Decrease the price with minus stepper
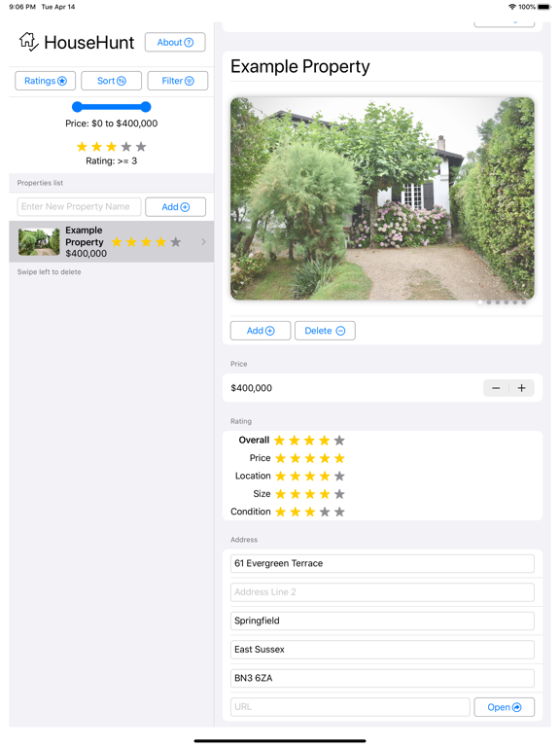Viewport: 560px width, 747px height. click(496, 388)
